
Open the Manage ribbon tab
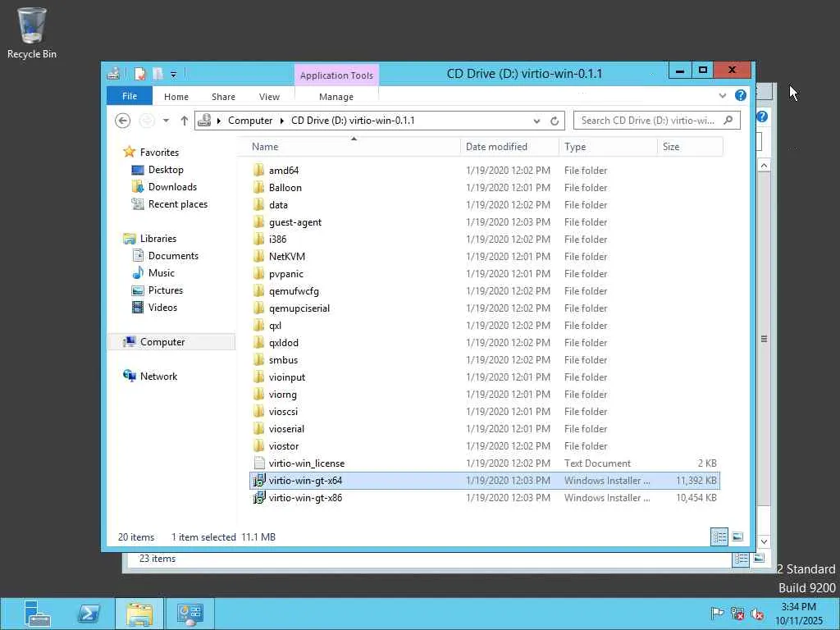click(x=336, y=97)
